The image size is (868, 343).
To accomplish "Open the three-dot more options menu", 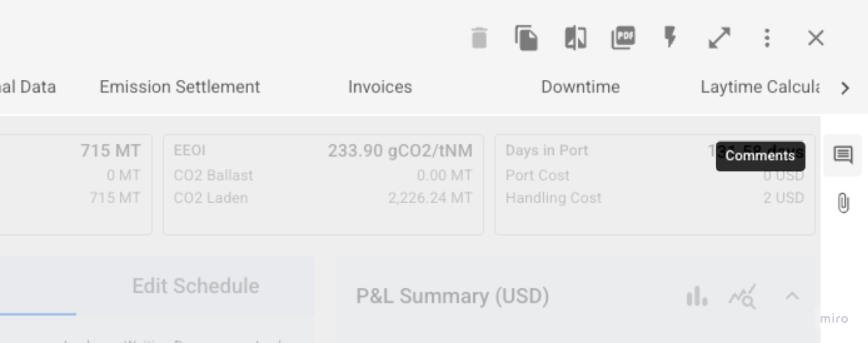I will pos(767,38).
